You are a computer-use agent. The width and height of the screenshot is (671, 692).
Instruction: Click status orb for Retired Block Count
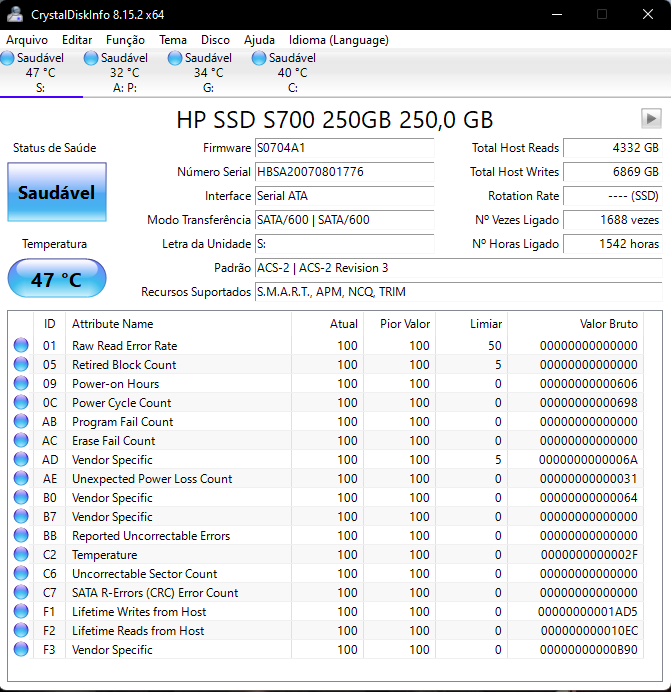pyautogui.click(x=21, y=364)
